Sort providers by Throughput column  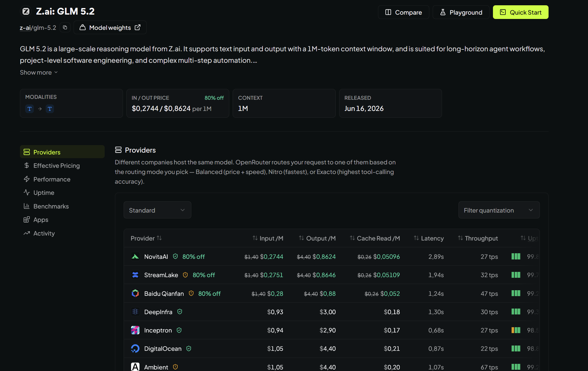click(x=478, y=238)
